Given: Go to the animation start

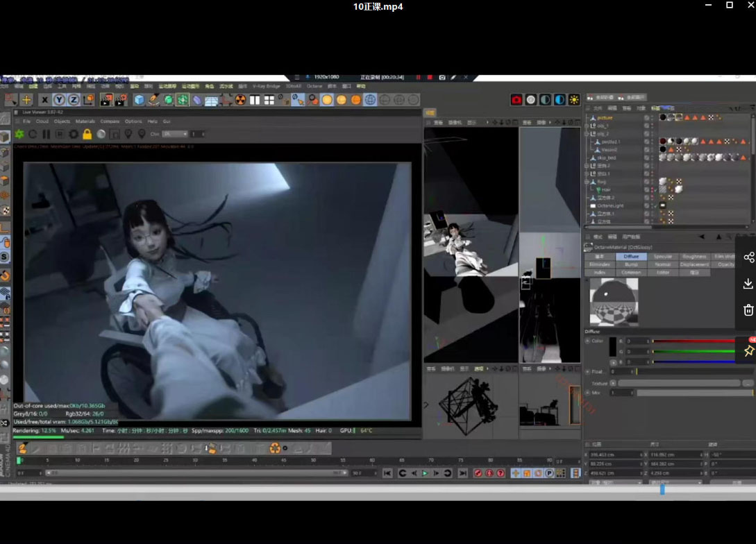Looking at the screenshot, I should click(387, 473).
